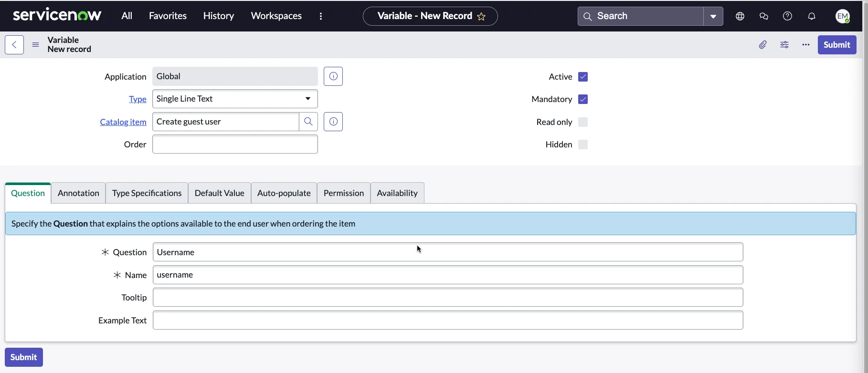Screen dimensions: 868x373
Task: Expand the Type dropdown
Action: pos(235,99)
